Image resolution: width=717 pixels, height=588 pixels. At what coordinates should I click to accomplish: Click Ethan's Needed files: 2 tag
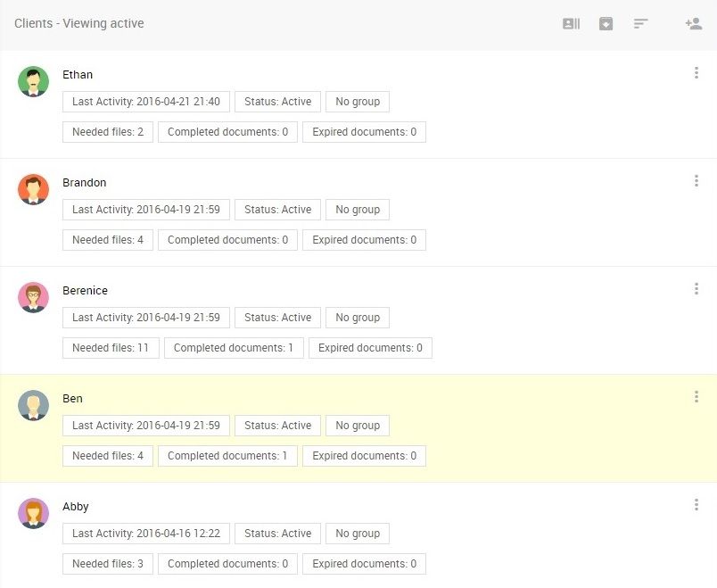coord(108,132)
